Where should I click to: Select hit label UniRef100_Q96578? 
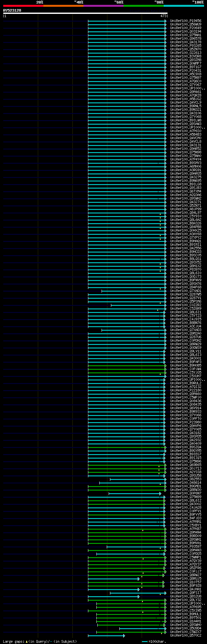click(x=186, y=38)
